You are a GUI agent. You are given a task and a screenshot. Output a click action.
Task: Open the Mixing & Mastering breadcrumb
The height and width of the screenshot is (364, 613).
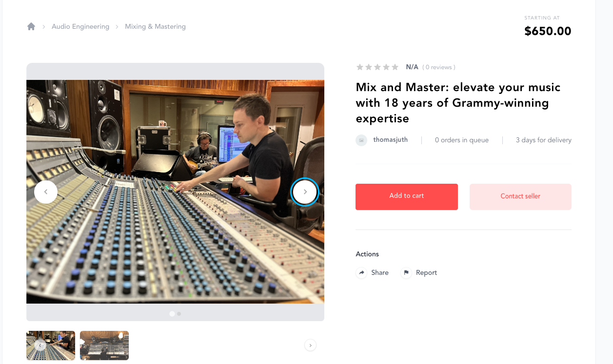point(155,26)
